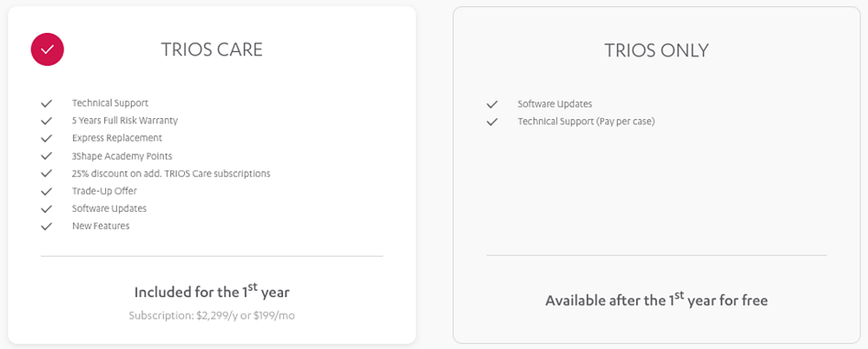Click checkmark beside Software Updates in TRIOS Only
The width and height of the screenshot is (868, 349).
(492, 104)
